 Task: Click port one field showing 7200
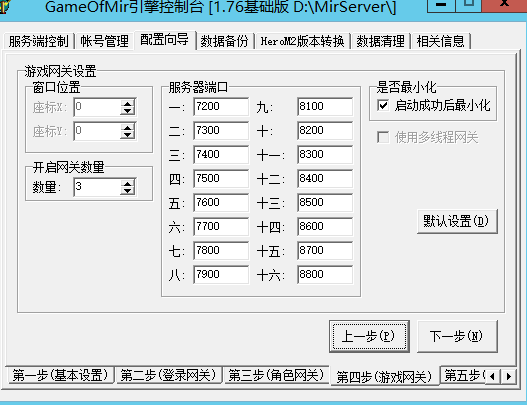tap(221, 107)
